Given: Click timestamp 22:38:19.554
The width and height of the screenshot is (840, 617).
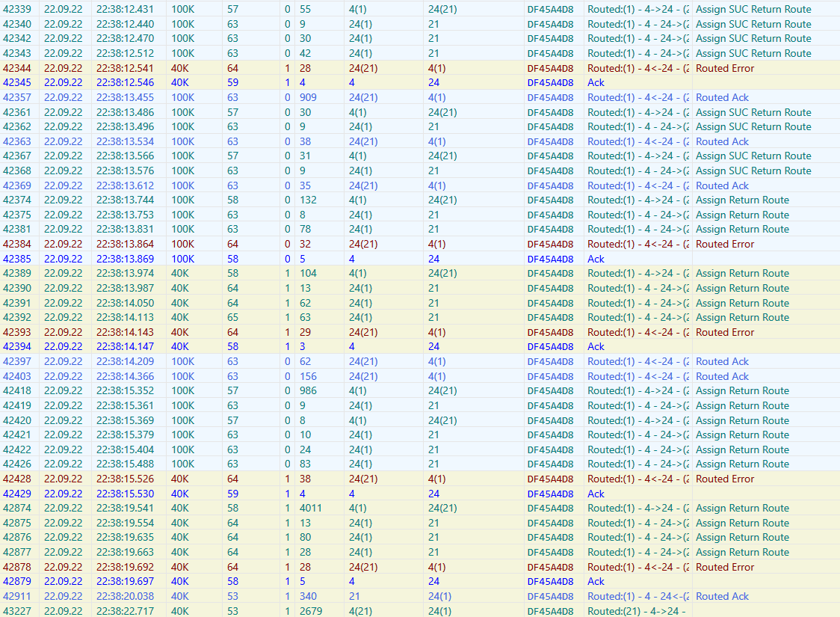Looking at the screenshot, I should (125, 523).
